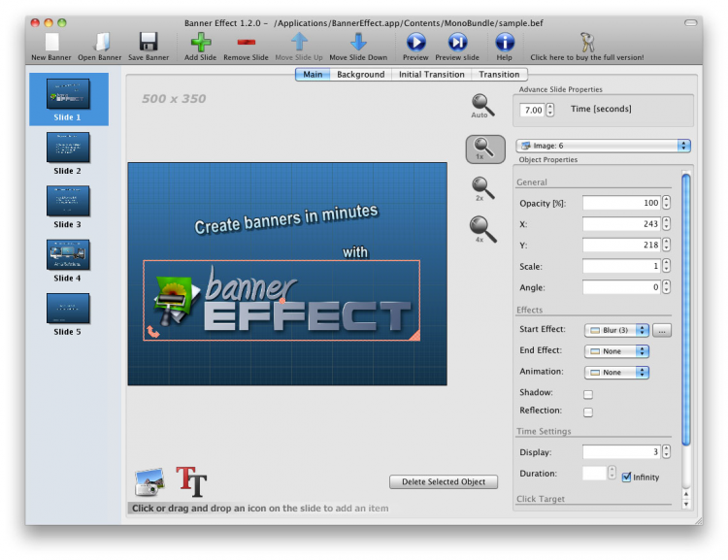Click the keys icon to buy full version
The width and height of the screenshot is (728, 560).
(x=587, y=42)
